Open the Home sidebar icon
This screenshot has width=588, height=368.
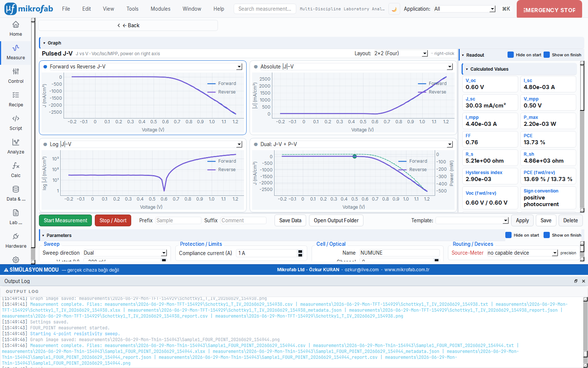tap(16, 25)
